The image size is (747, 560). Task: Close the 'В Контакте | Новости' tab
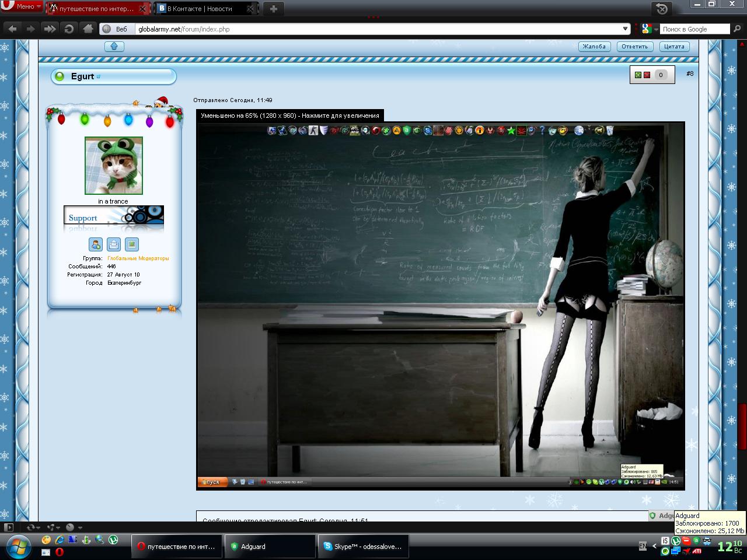(251, 9)
